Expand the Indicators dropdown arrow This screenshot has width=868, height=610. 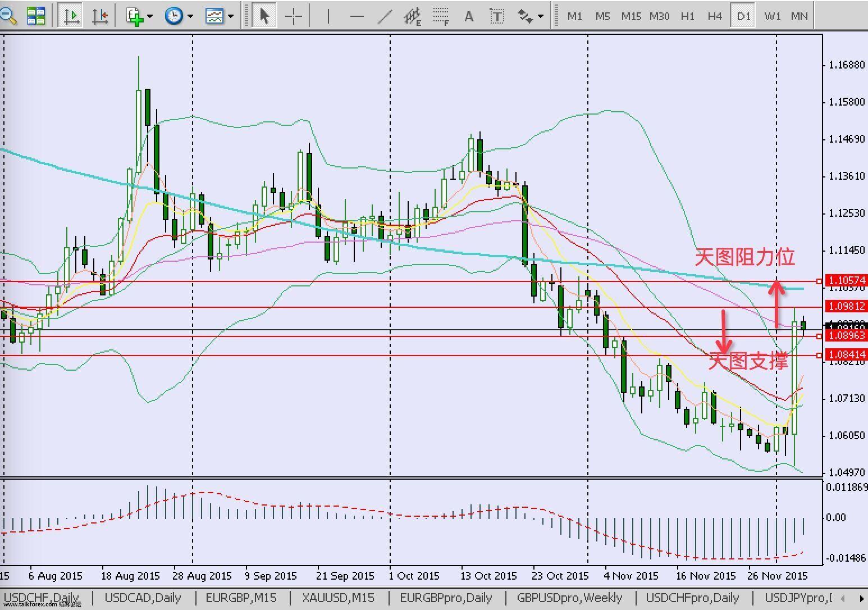click(x=149, y=17)
